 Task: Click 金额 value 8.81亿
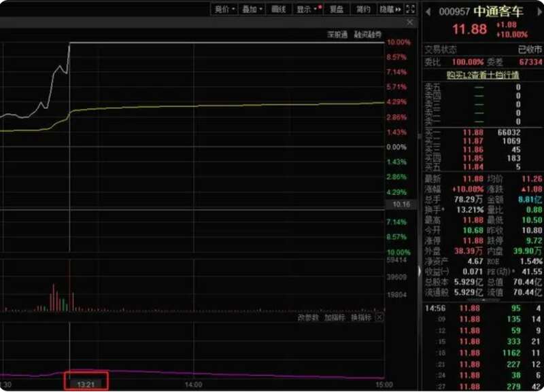[x=530, y=200]
